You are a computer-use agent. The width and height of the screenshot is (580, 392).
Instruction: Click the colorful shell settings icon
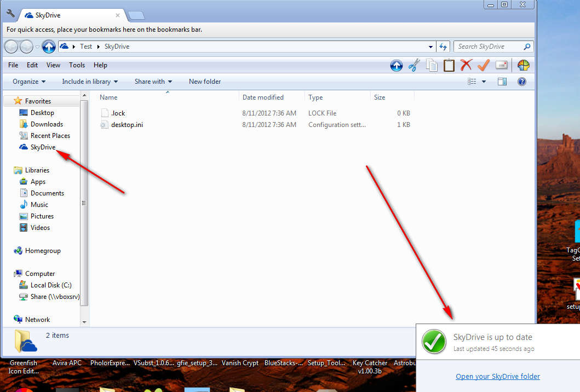pyautogui.click(x=524, y=66)
